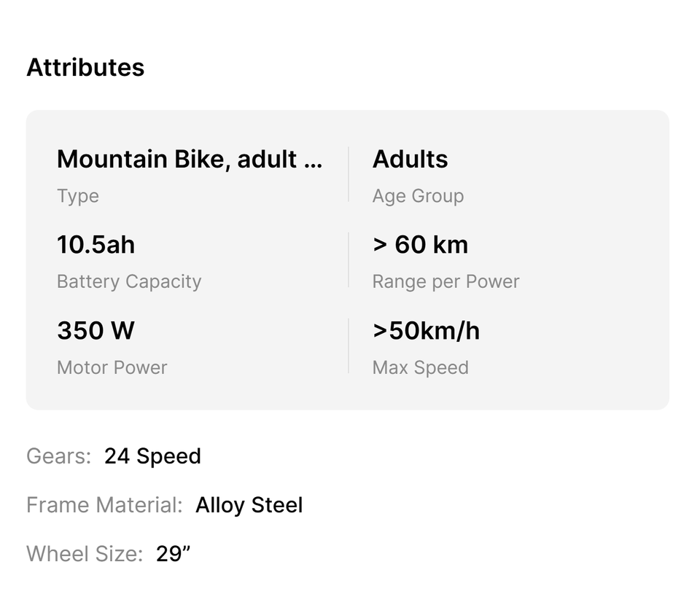Click the Age Group label
Image resolution: width=700 pixels, height=602 pixels.
418,196
